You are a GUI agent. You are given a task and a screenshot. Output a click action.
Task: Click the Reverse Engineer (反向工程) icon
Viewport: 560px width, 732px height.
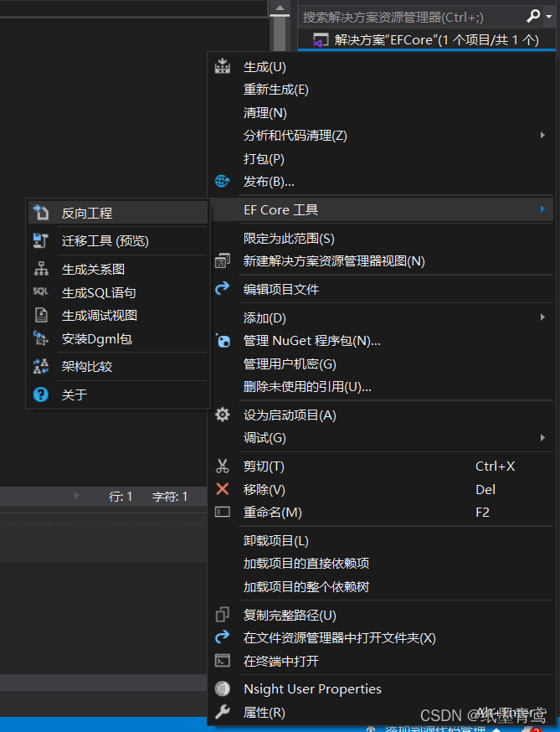point(41,213)
